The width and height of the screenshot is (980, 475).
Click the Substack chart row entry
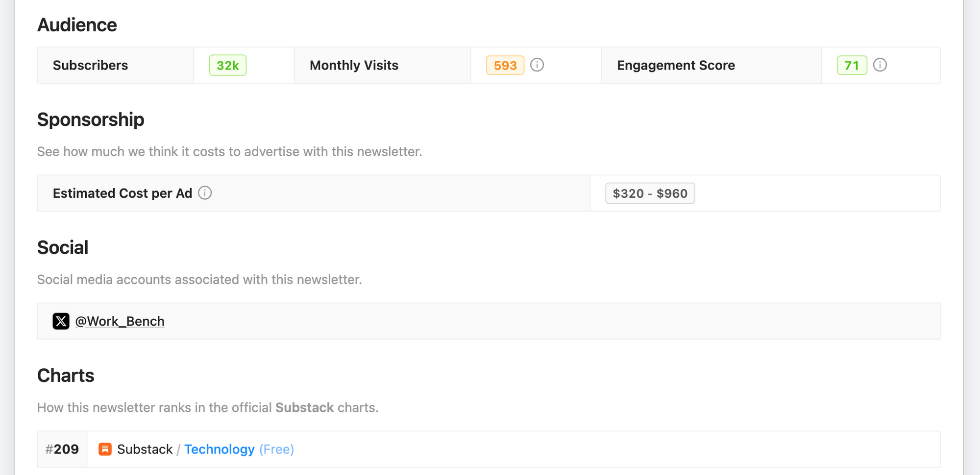[145, 449]
